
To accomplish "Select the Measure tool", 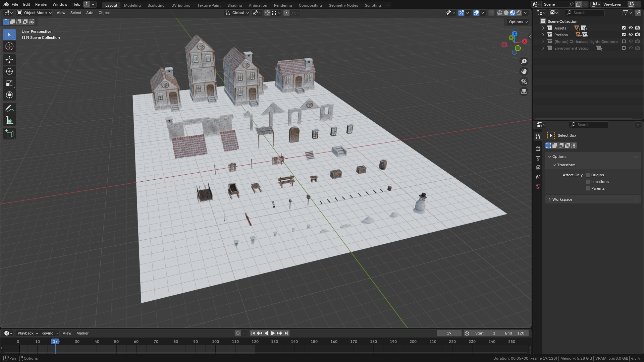I will click(9, 120).
